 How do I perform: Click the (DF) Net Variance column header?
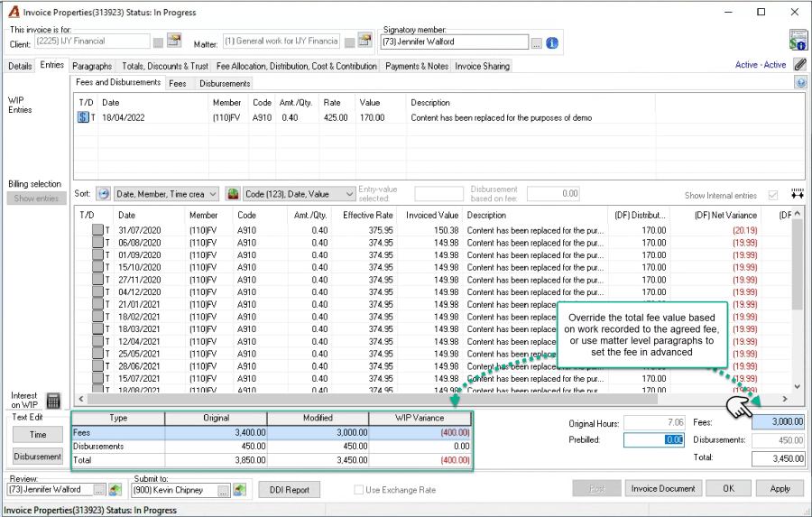(x=725, y=215)
